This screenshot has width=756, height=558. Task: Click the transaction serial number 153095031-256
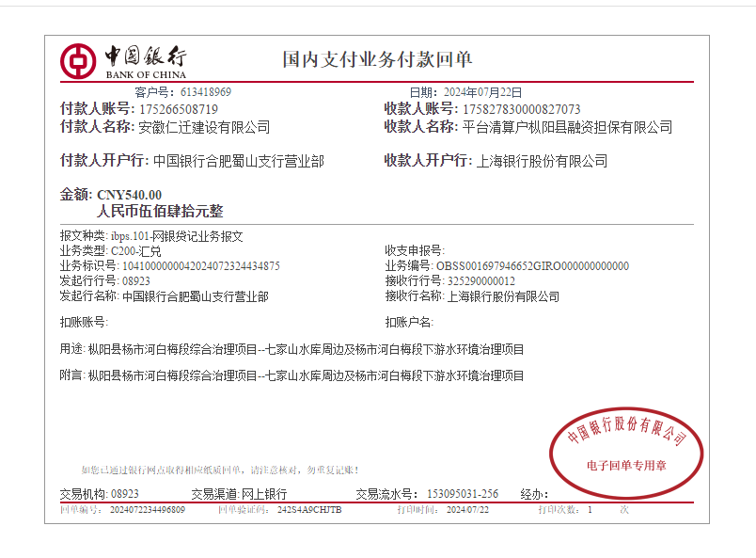[x=463, y=493]
